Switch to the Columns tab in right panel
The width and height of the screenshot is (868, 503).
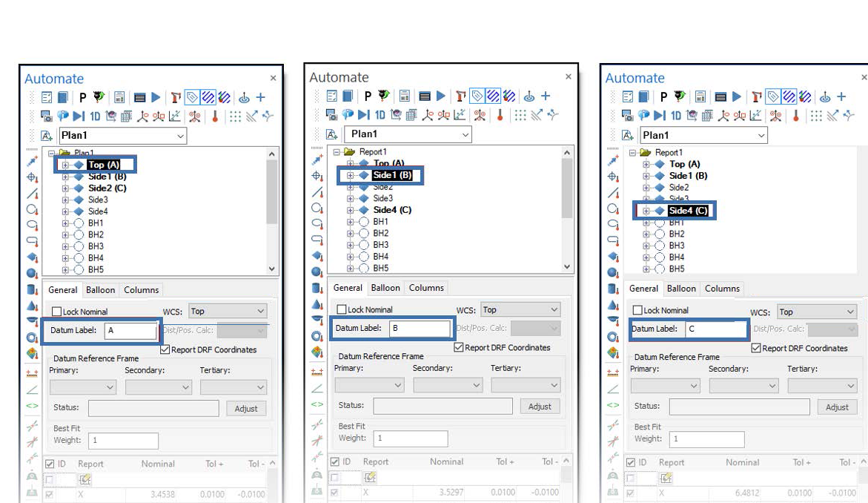722,289
